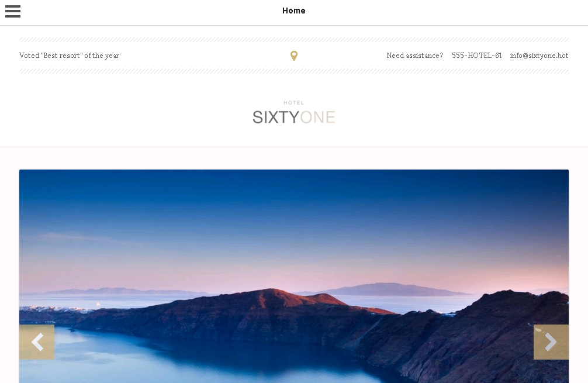The width and height of the screenshot is (588, 383).
Task: Click the striped divider above the tagline
Action: (294, 40)
